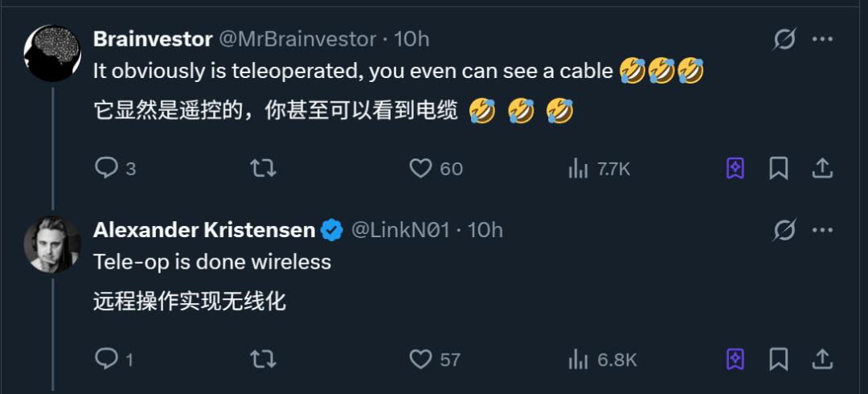This screenshot has height=394, width=868.
Task: Share Alexander Kristensen's tweet
Action: pos(822,359)
